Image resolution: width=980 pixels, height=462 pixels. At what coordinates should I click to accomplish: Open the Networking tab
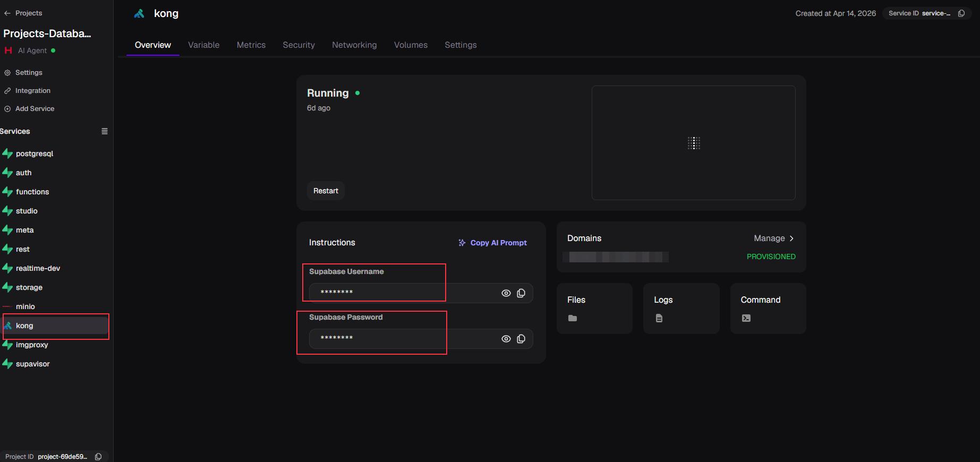click(x=354, y=45)
